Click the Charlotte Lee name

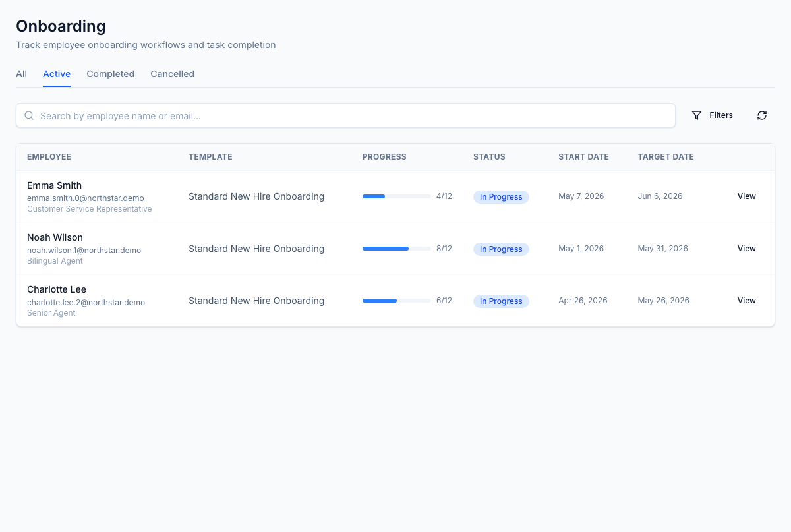(x=57, y=289)
